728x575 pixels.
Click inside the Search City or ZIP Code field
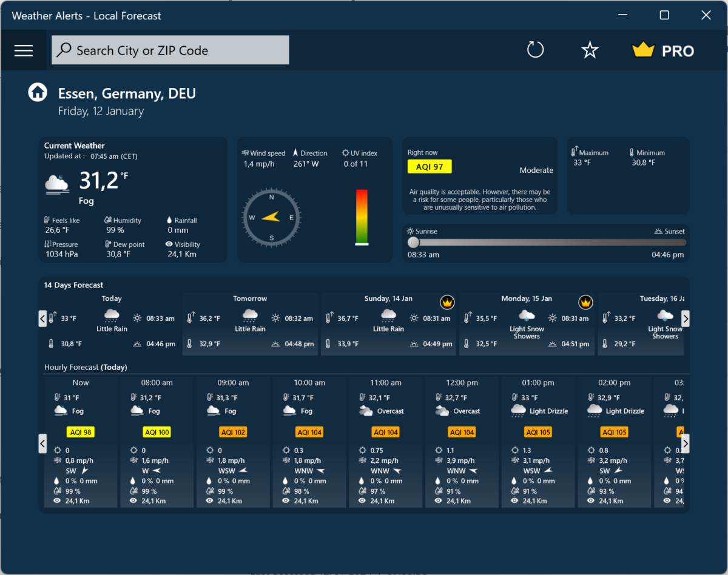[x=170, y=50]
